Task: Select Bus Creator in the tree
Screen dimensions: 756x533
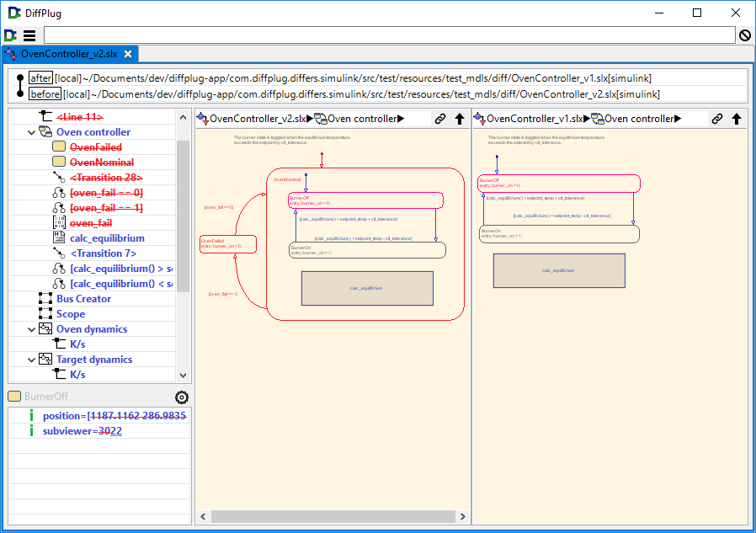Action: tap(83, 299)
